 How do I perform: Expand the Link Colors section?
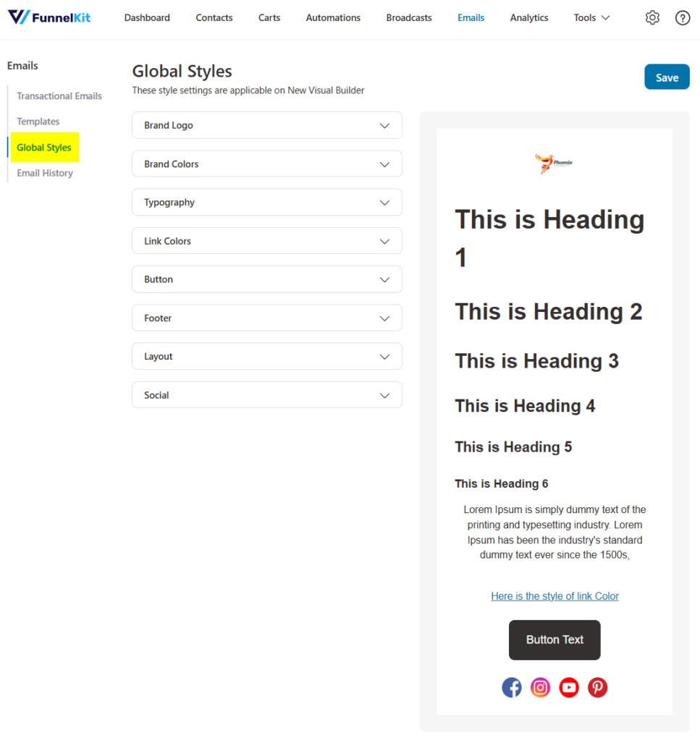(x=267, y=241)
